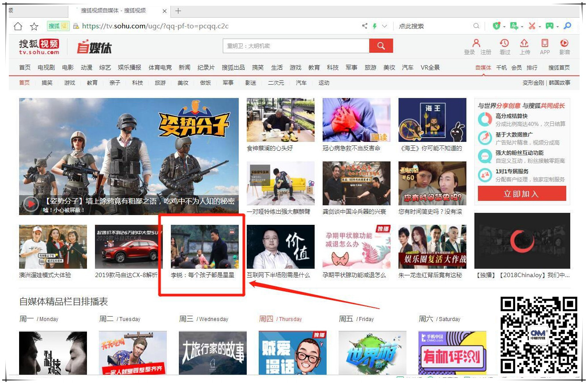Open 澳洲遛娃模式大体验 thumbnail

click(x=53, y=247)
